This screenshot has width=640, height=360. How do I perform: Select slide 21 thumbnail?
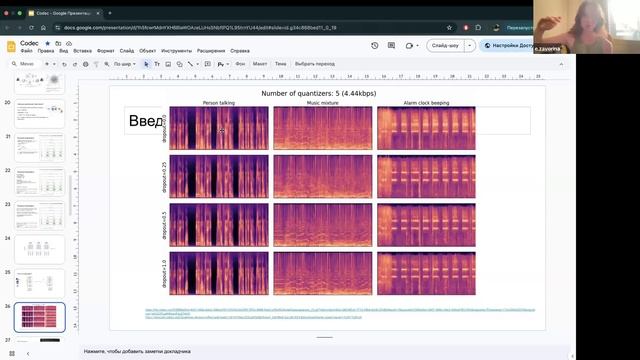click(x=40, y=148)
